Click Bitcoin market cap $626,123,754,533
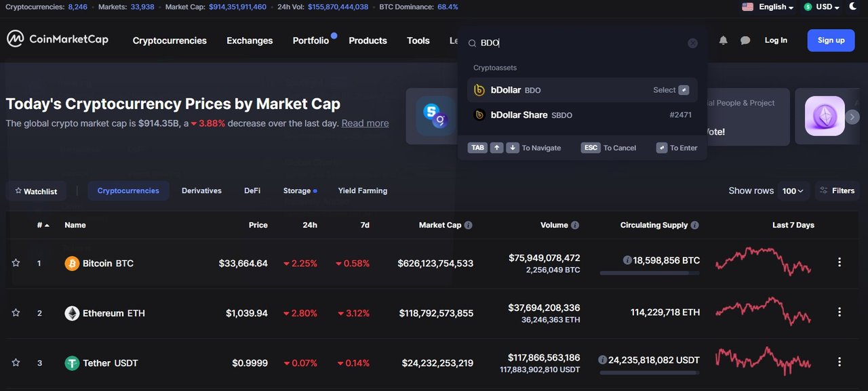868x391 pixels. click(435, 264)
